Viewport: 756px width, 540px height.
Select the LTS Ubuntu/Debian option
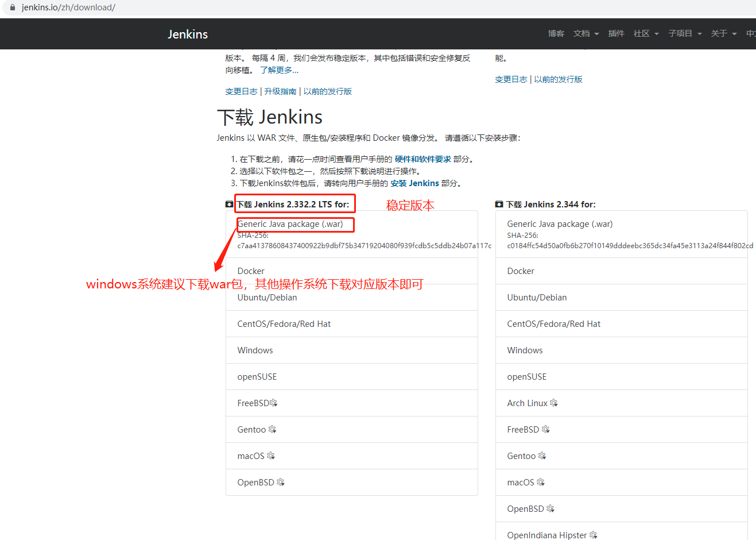tap(352, 298)
